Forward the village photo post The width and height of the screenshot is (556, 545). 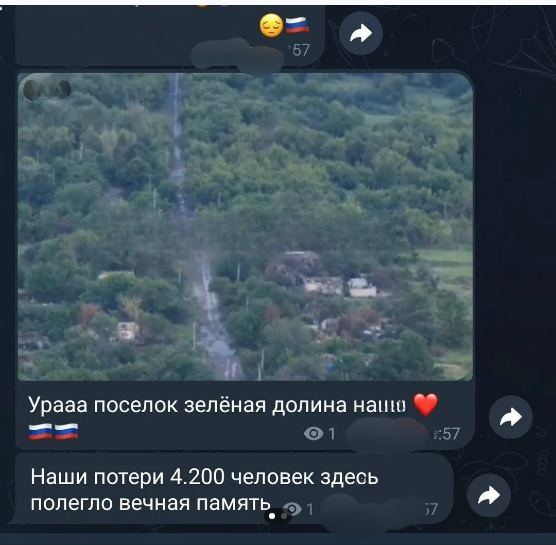(x=511, y=417)
